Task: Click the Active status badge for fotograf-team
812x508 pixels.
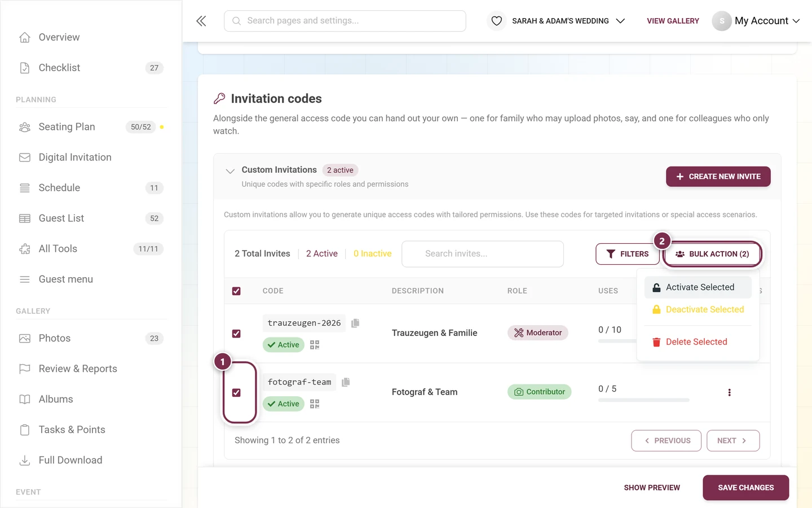Action: click(x=284, y=404)
